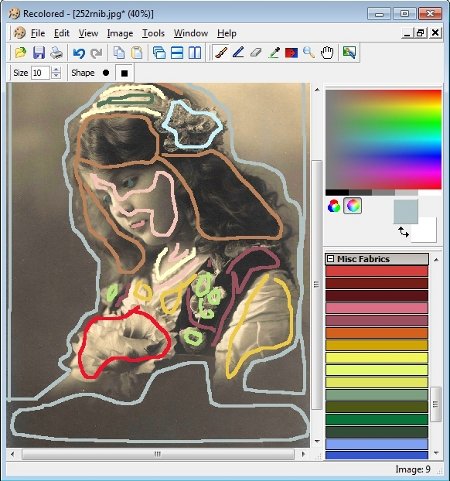
Task: Select the square brush shape
Action: (x=124, y=73)
